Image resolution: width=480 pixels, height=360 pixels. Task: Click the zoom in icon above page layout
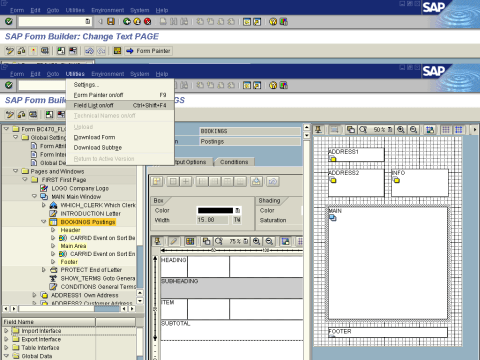(401, 130)
